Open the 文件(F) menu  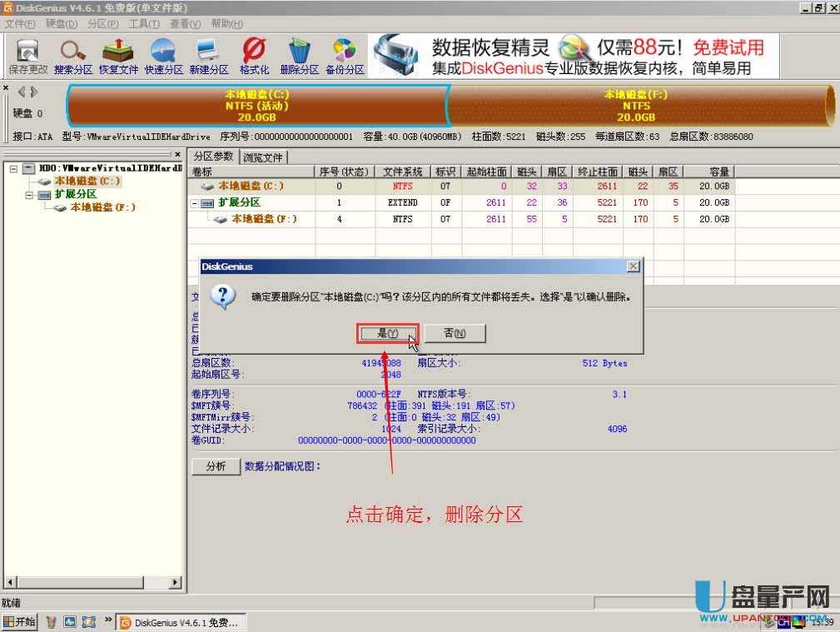20,23
